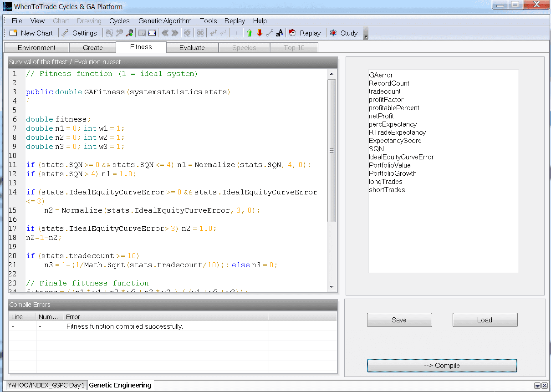
Task: Click the Save button
Action: tap(399, 320)
